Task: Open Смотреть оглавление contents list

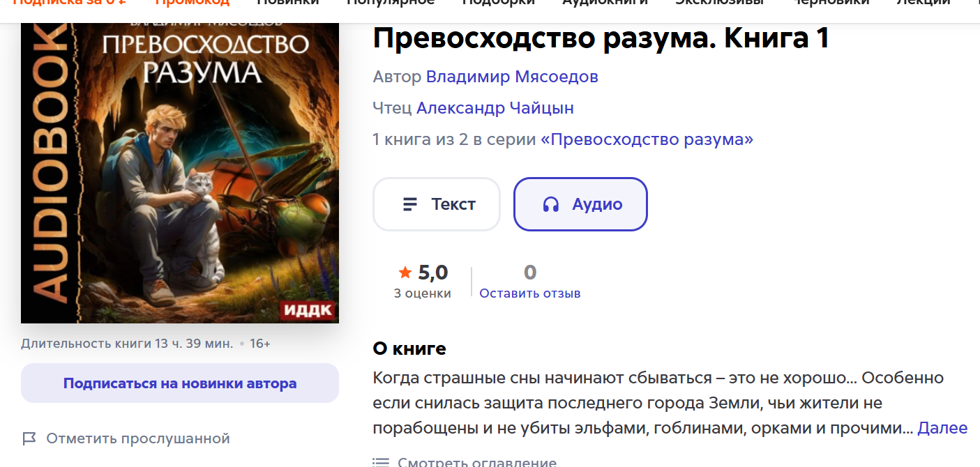Action: pyautogui.click(x=477, y=462)
